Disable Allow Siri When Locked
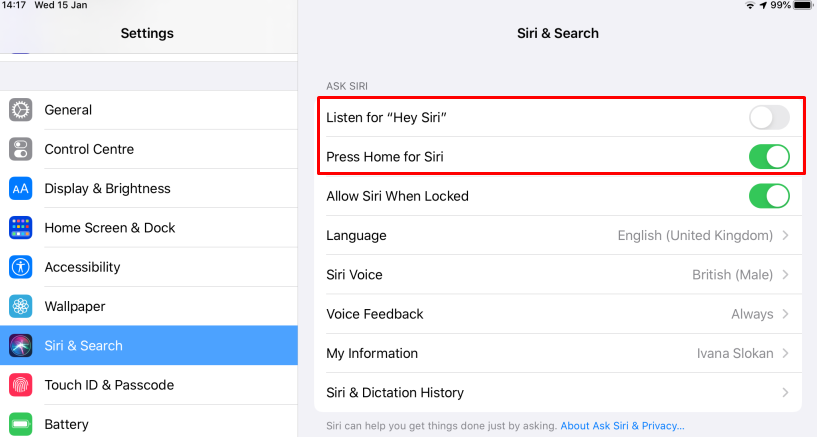817x437 pixels. pos(769,196)
